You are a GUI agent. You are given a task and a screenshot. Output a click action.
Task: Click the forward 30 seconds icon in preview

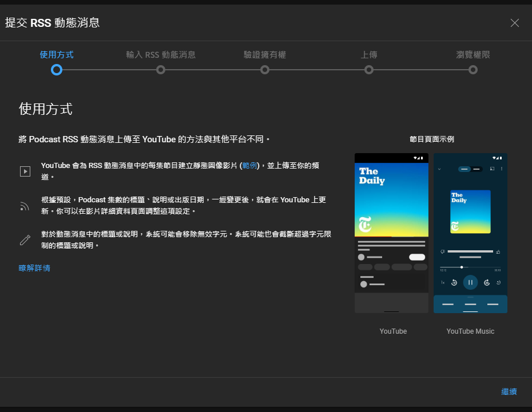click(487, 283)
